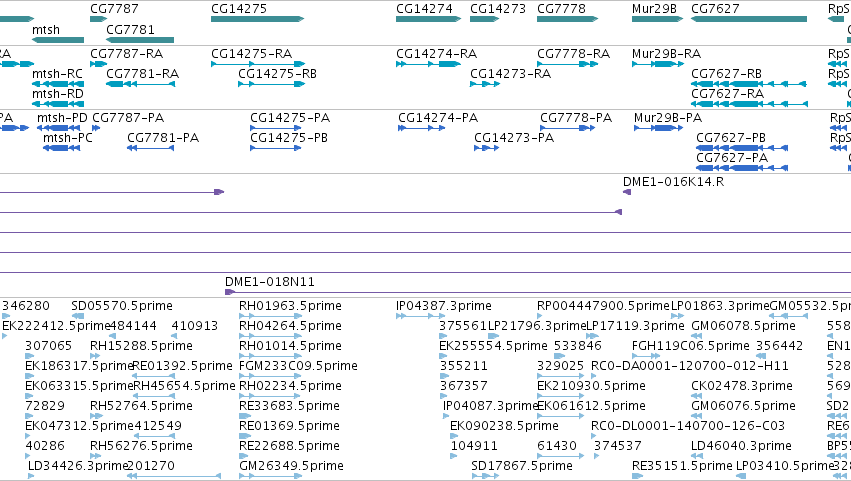This screenshot has width=851, height=481.
Task: Select the CG7778 gene arrow glyph
Action: tap(567, 19)
